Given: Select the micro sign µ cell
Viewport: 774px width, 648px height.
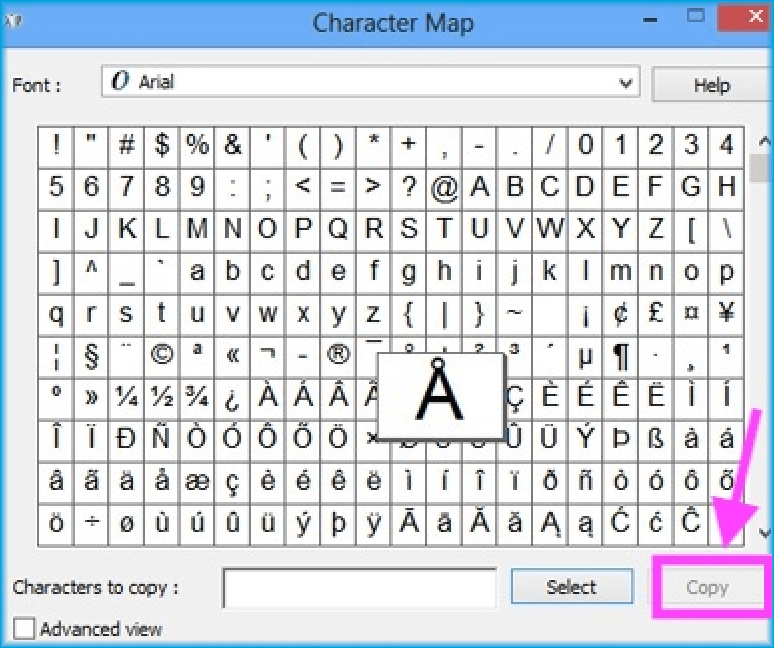Looking at the screenshot, I should [x=585, y=357].
